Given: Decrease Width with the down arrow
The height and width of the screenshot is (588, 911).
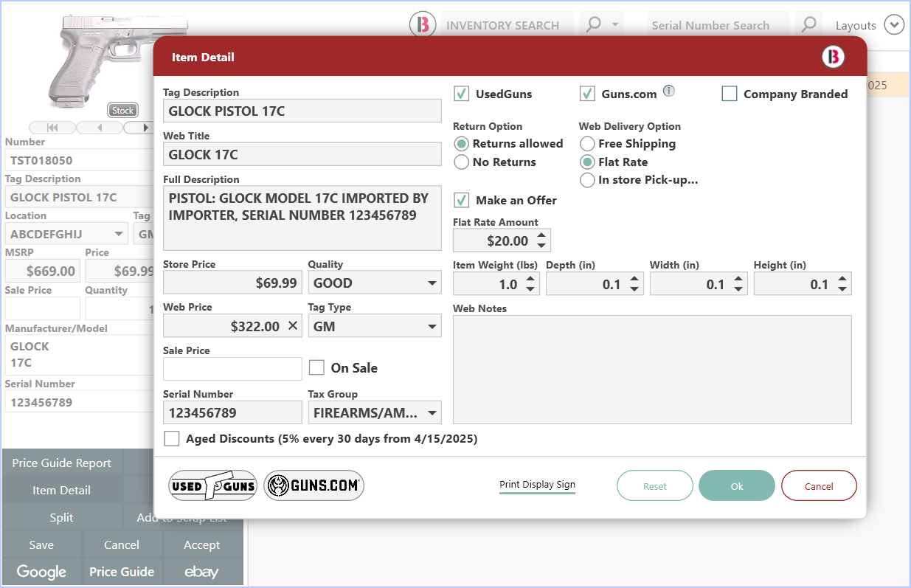Looking at the screenshot, I should [738, 289].
